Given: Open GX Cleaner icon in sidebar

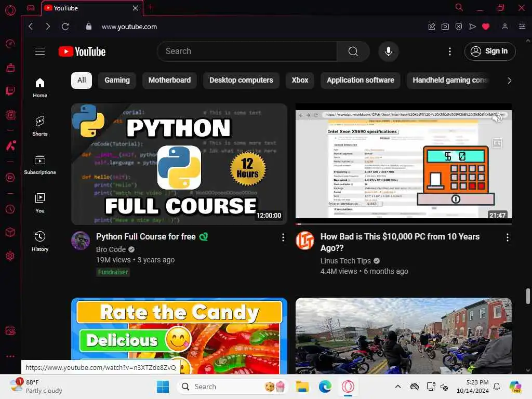Looking at the screenshot, I should [10, 68].
